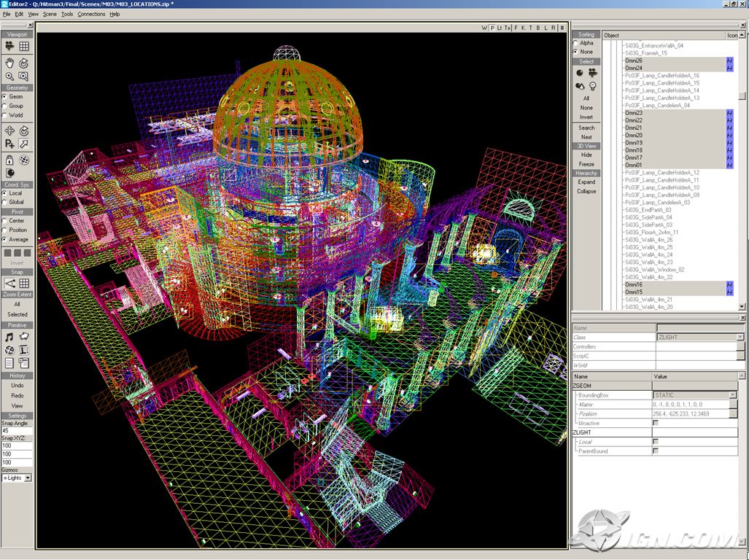
Task: Open the Edit menu
Action: (x=19, y=14)
